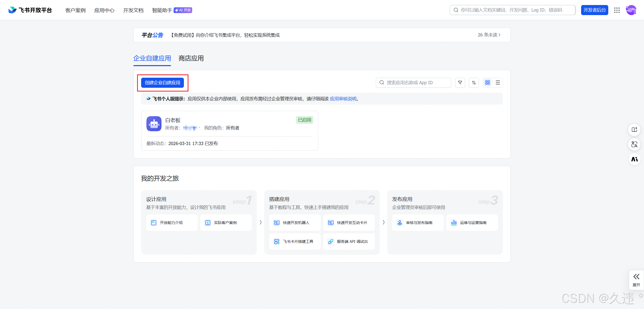Viewport: 644px width, 309px height.
Task: Click the arrow after 设计应用 step
Action: (261, 222)
